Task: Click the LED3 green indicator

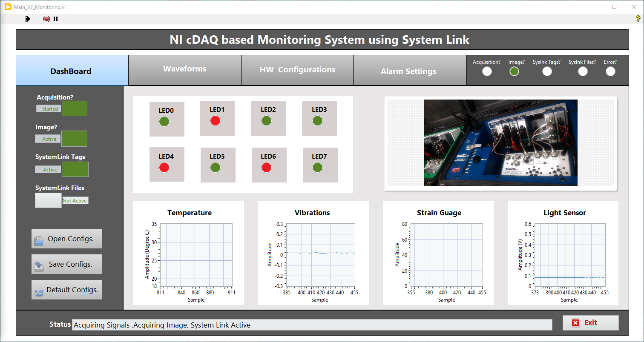Action: (317, 121)
